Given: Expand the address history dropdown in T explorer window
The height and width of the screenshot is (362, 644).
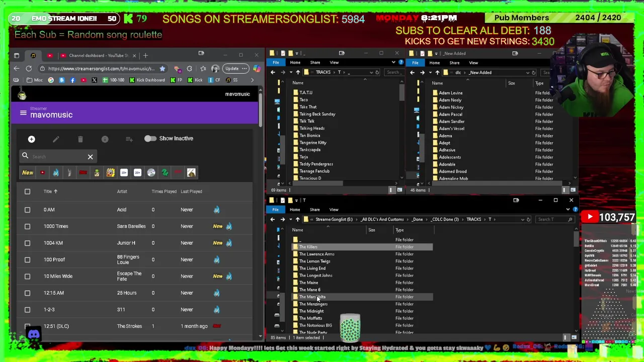Looking at the screenshot, I should (522, 219).
